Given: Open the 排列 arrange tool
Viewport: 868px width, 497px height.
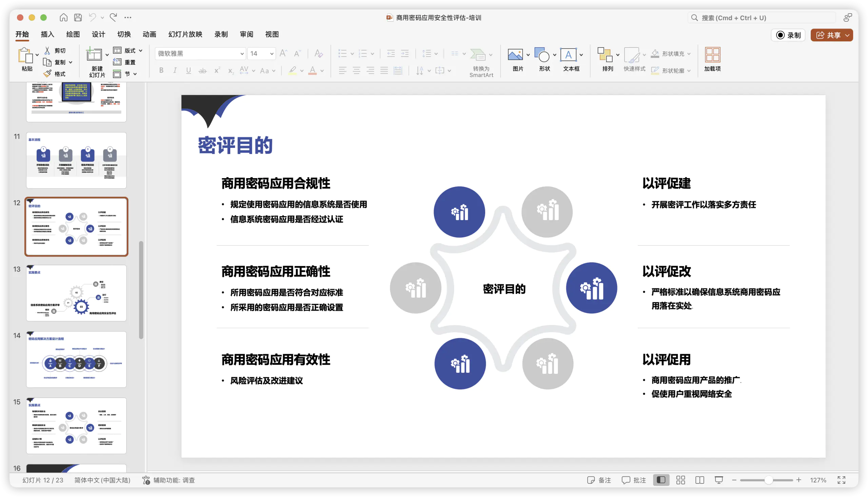Looking at the screenshot, I should 605,55.
